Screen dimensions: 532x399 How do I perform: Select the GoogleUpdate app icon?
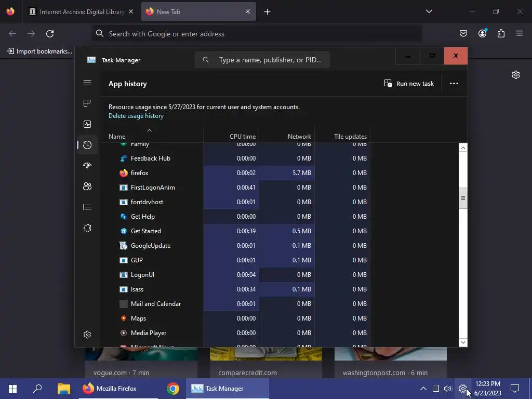click(x=124, y=246)
